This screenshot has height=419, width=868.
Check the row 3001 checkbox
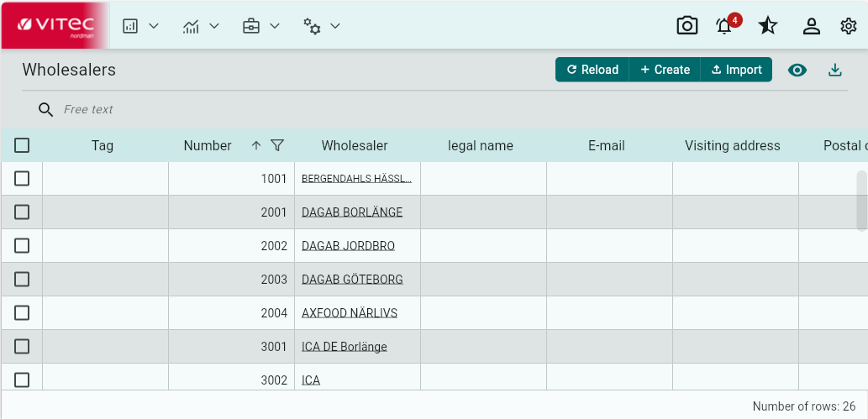pyautogui.click(x=22, y=347)
